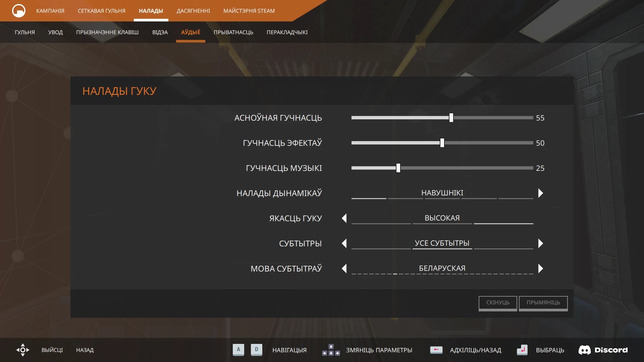This screenshot has width=644, height=362.
Task: Click the ВЫСОКАЯ sound quality value
Action: click(x=442, y=218)
